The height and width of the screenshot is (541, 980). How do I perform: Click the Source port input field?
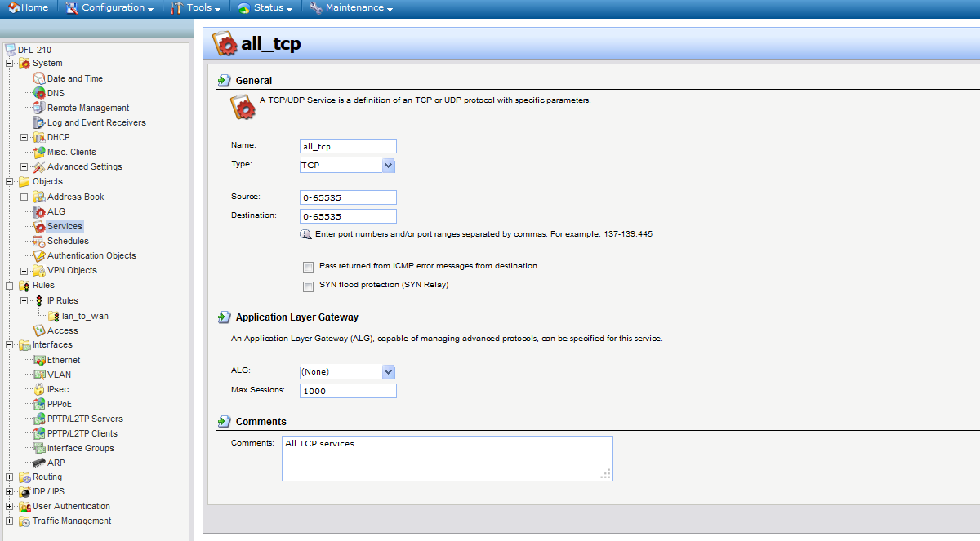pos(348,197)
